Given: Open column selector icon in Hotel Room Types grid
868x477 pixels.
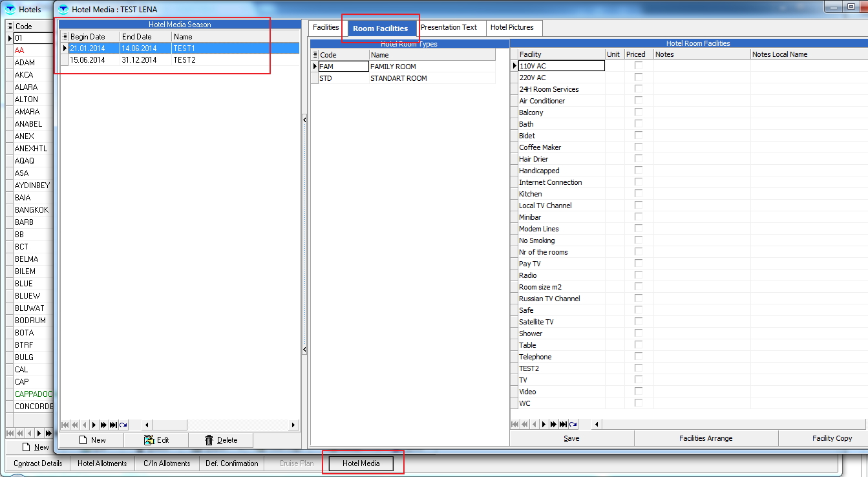Looking at the screenshot, I should [314, 55].
